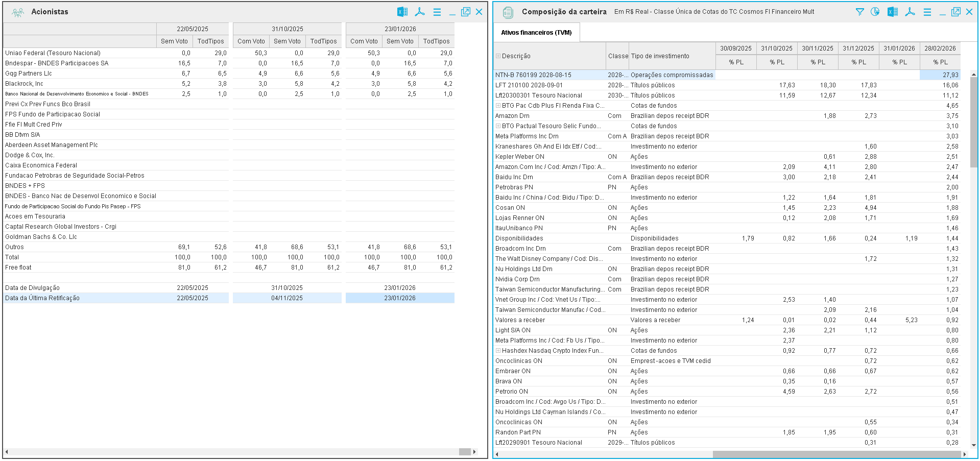
Task: Click the 22/05/2025 column group header in Acionistas
Action: (x=193, y=29)
